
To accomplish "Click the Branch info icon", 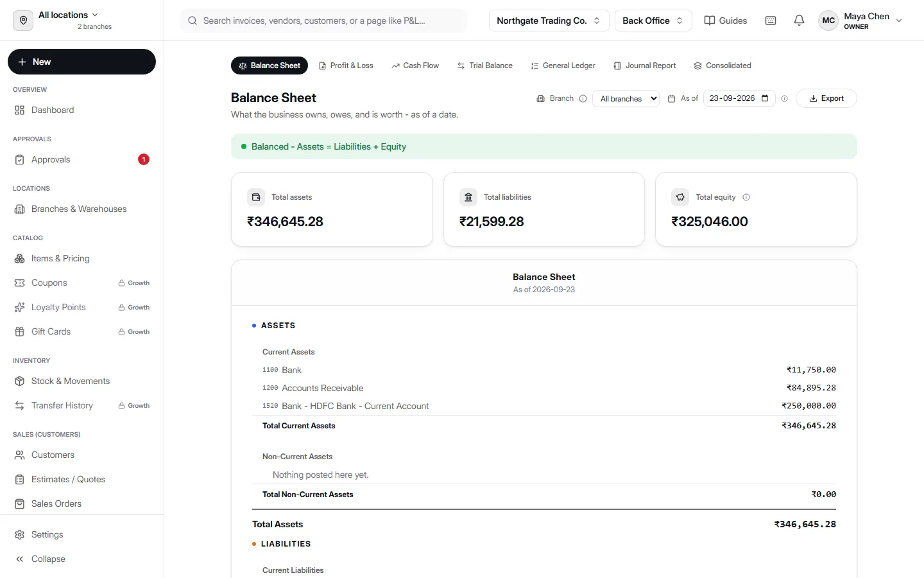I will (583, 98).
